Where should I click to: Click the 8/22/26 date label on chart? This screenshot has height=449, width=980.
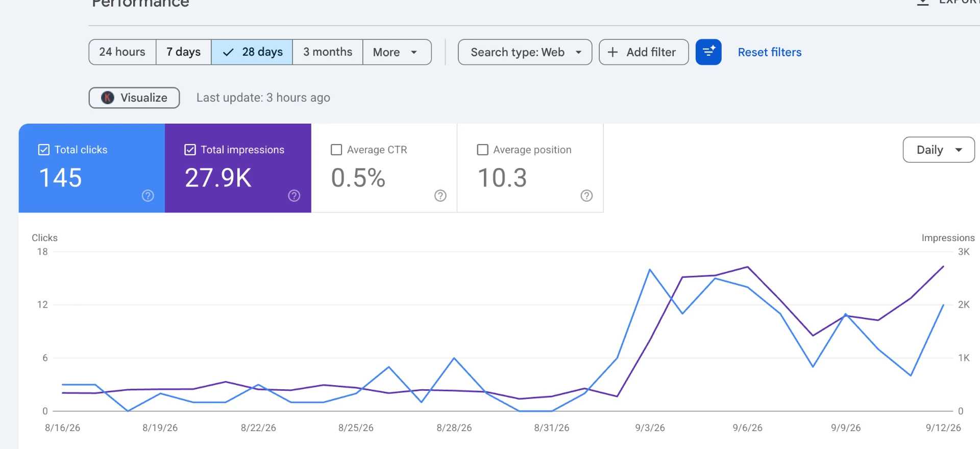(x=258, y=428)
